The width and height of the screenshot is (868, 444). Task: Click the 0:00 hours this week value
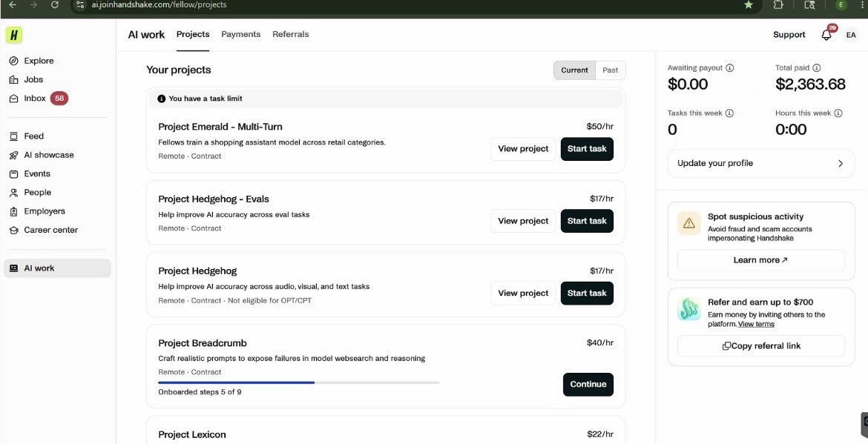(x=791, y=130)
